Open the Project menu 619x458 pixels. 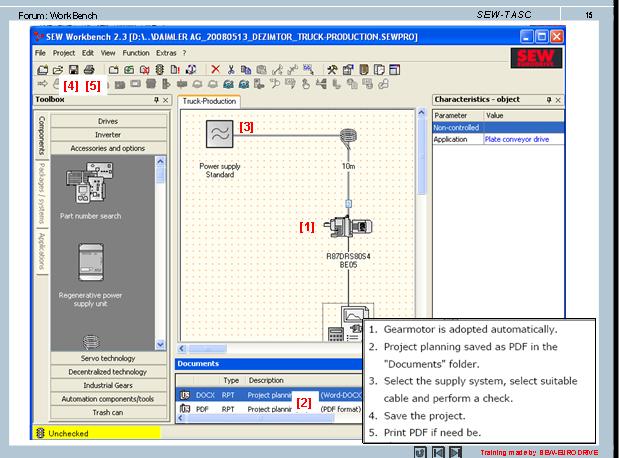64,53
